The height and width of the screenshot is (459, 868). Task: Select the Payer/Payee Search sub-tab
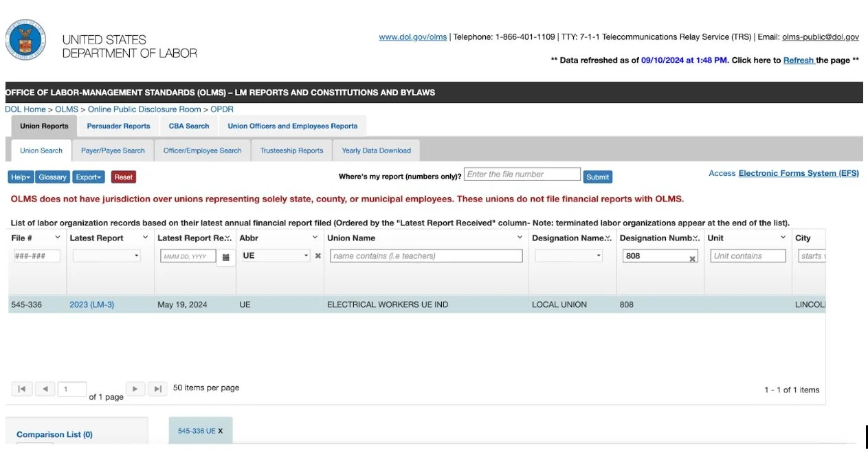pyautogui.click(x=113, y=150)
